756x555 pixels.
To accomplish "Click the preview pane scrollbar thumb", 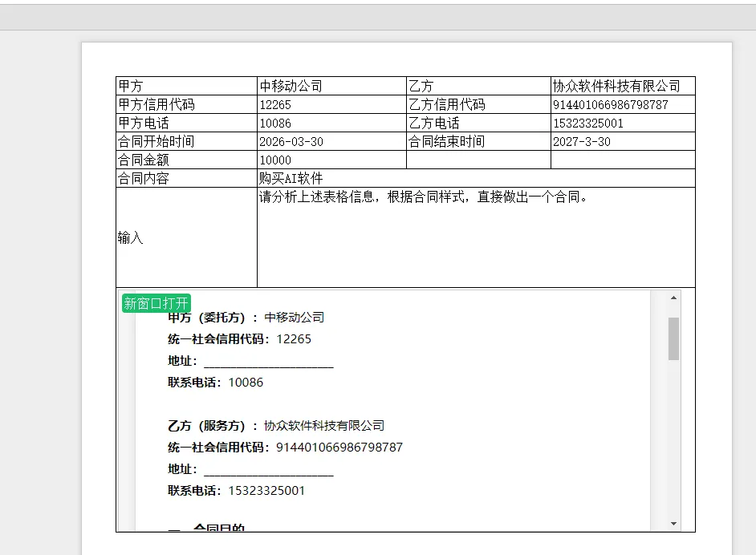I will 673,338.
